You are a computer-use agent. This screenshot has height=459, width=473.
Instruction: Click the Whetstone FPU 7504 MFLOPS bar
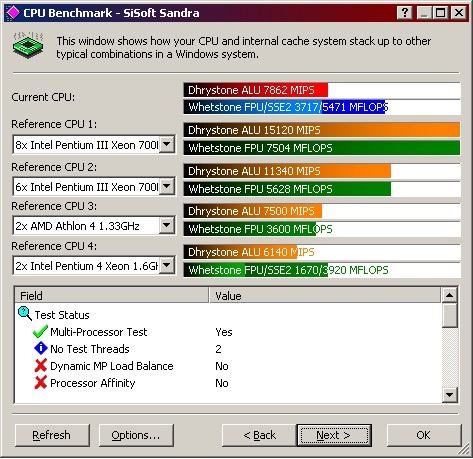pos(322,148)
